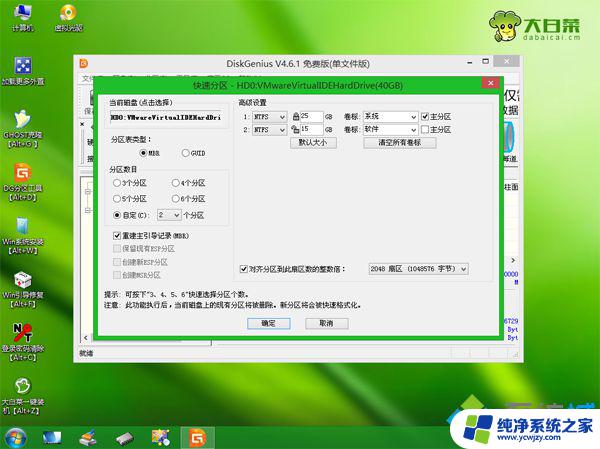600x449 pixels.
Task: Confirm with the 确定 button
Action: [x=269, y=323]
